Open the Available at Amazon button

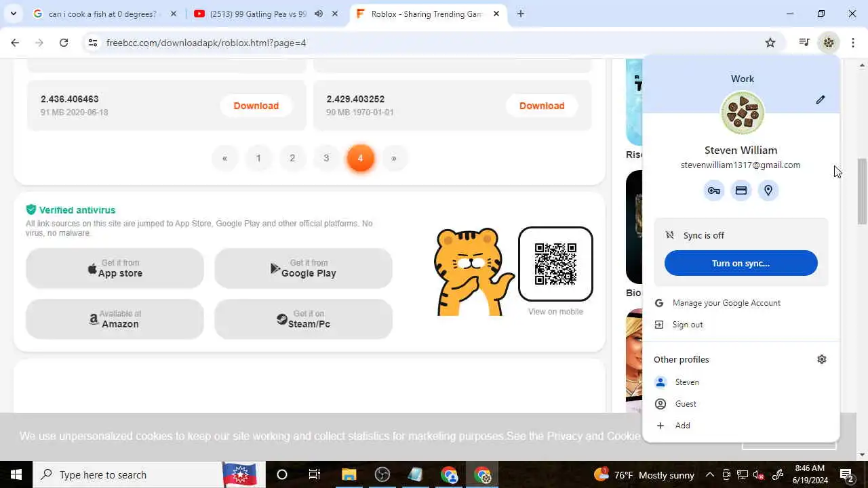coord(115,319)
